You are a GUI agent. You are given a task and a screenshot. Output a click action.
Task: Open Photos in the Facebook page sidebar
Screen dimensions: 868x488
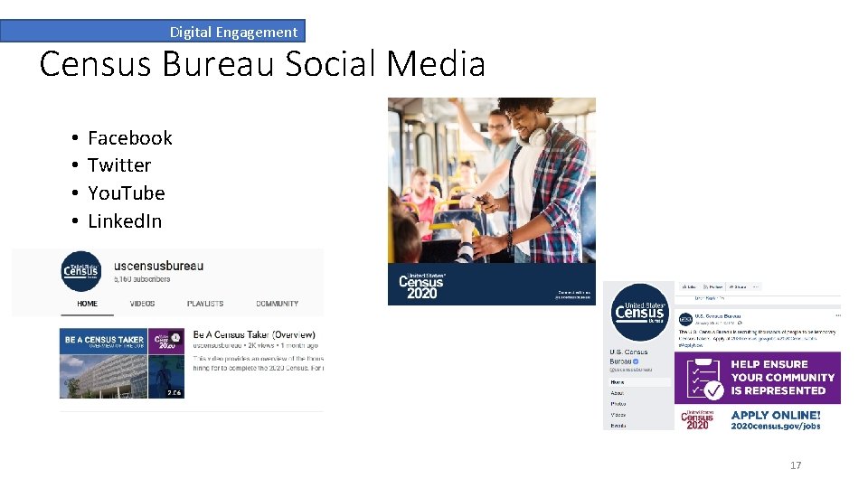click(x=618, y=404)
